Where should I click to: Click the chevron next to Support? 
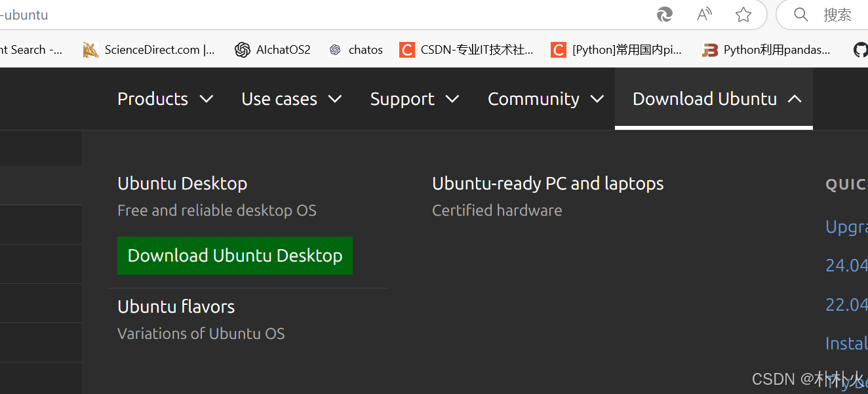452,99
